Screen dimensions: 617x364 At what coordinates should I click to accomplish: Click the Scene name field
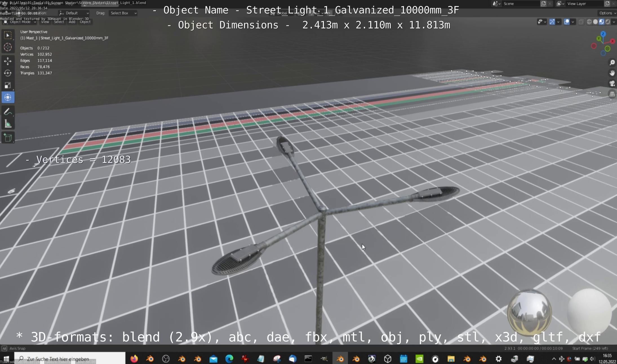(x=521, y=4)
